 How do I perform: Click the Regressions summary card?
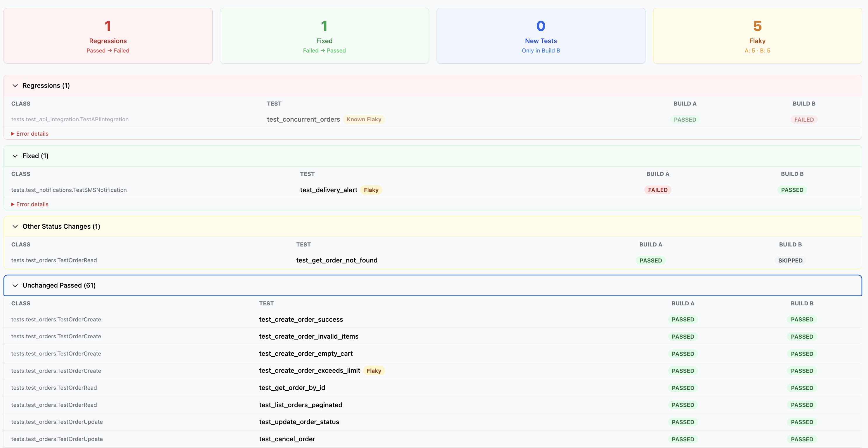[x=108, y=36]
